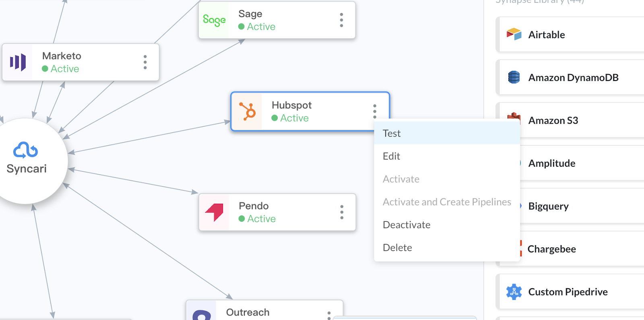Select the Amplitude synapse card
The image size is (644, 320).
pos(582,163)
